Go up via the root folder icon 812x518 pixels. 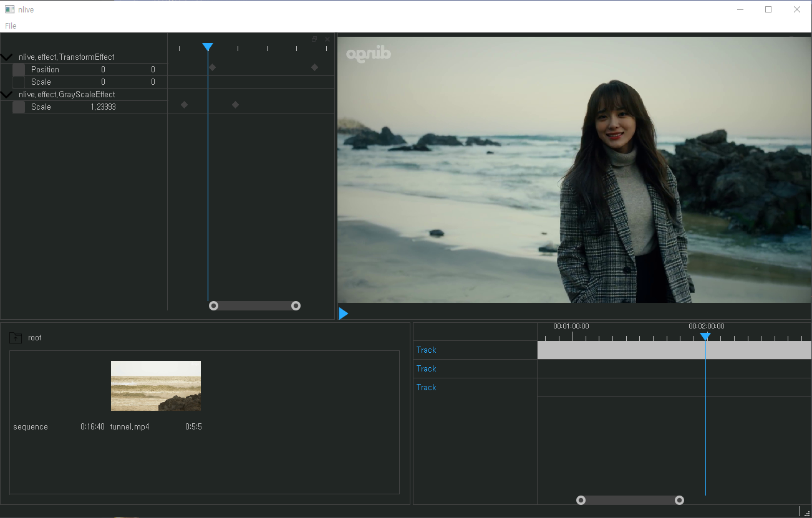16,338
